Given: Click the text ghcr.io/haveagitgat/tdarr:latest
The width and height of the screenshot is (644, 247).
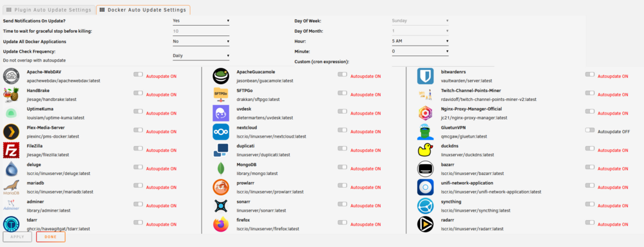Looking at the screenshot, I should pos(59,228).
